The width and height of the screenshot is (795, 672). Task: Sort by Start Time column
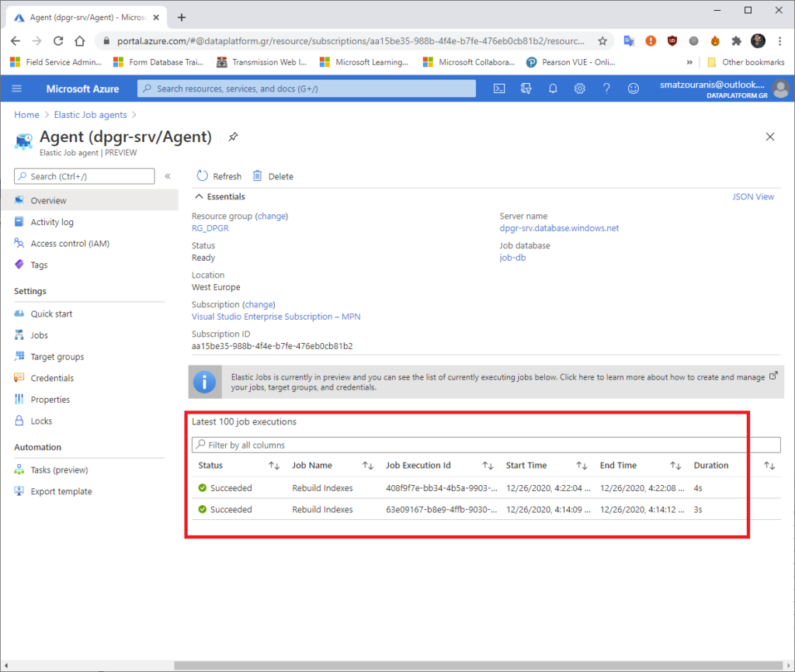coord(581,466)
